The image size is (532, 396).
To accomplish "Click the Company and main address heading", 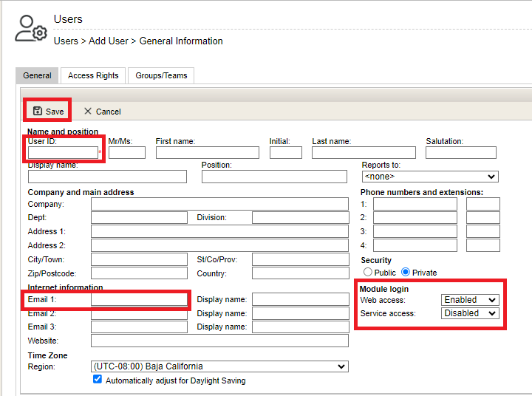I will (x=81, y=192).
